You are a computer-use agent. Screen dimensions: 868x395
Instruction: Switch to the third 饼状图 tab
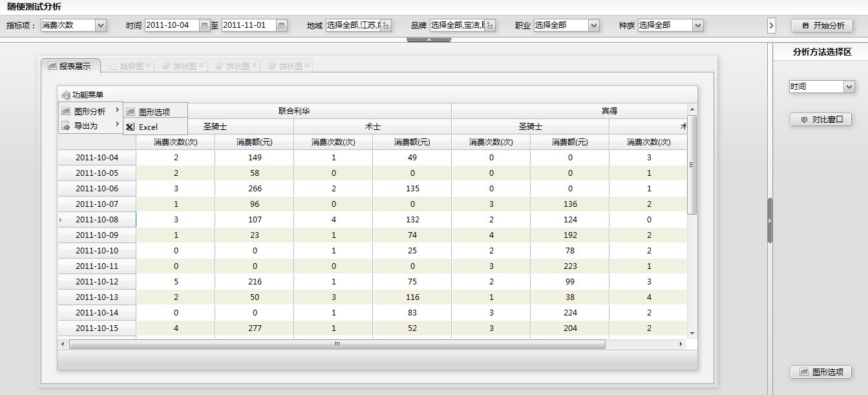[x=286, y=66]
